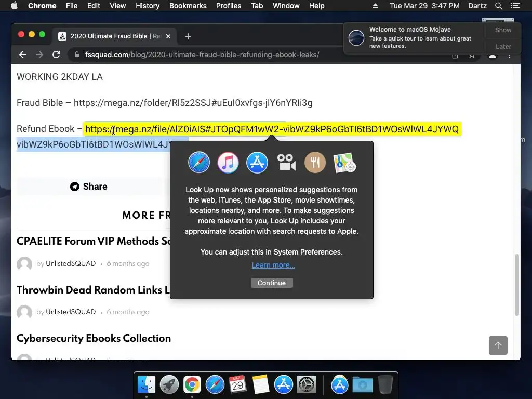
Task: Click author avatar beside CPAELITE post
Action: (24, 264)
